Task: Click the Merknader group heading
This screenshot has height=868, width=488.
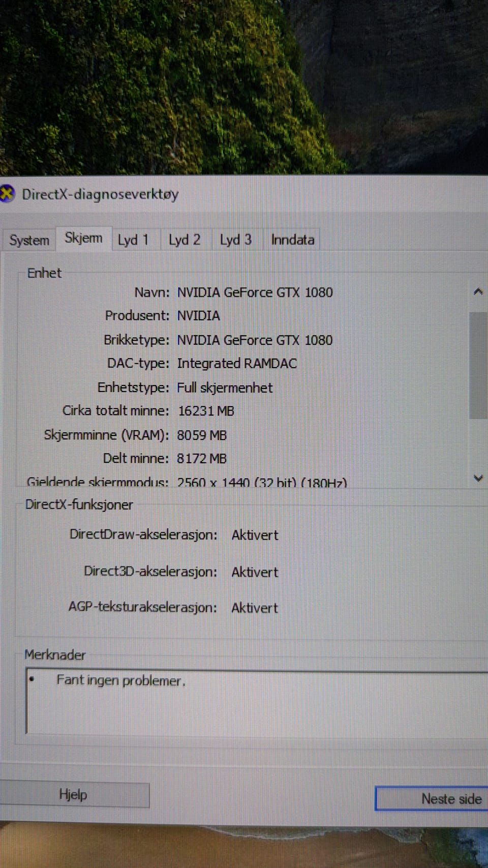Action: coord(55,655)
